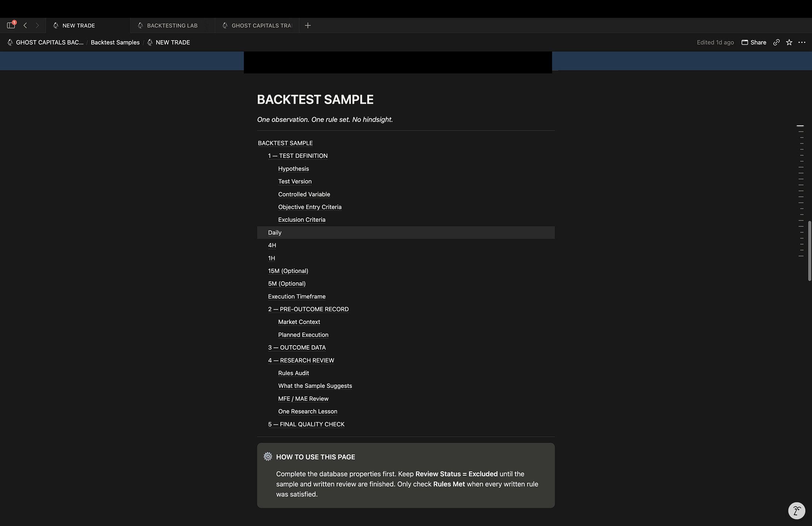Open the three-dot page options menu
812x526 pixels.
point(802,42)
